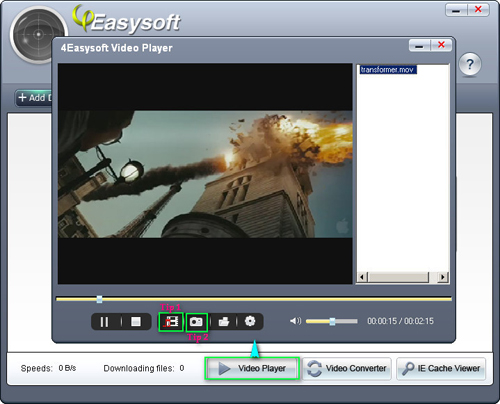This screenshot has width=500, height=404.
Task: Pause the video playback
Action: 104,322
